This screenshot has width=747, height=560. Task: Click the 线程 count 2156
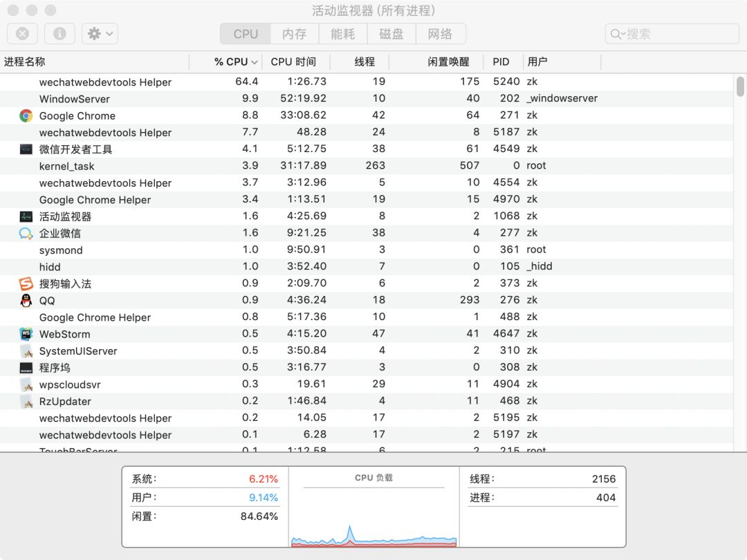click(x=604, y=479)
